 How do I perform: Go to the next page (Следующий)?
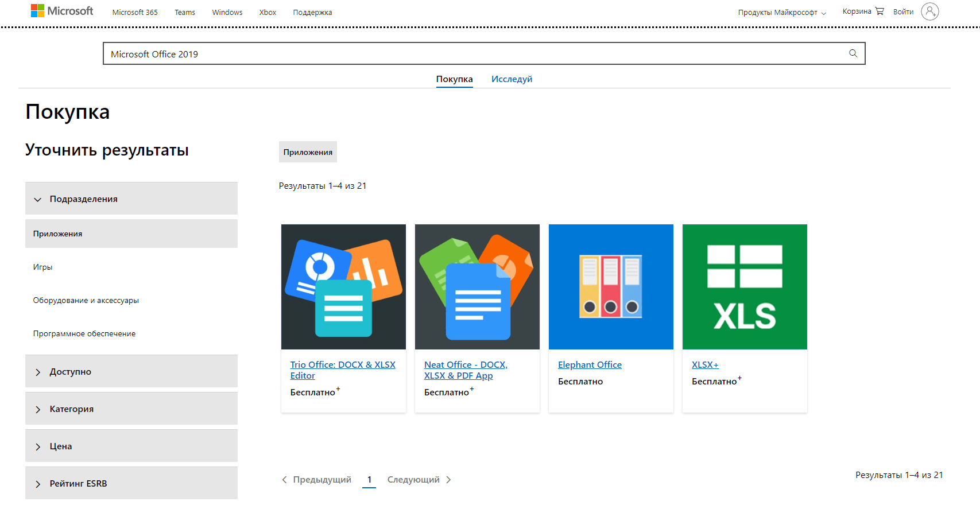coord(419,480)
